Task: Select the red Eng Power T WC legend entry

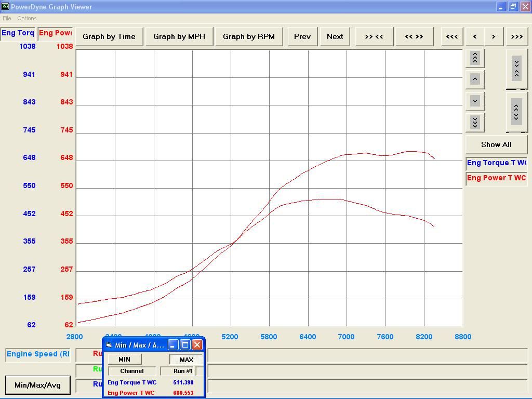Action: point(496,178)
